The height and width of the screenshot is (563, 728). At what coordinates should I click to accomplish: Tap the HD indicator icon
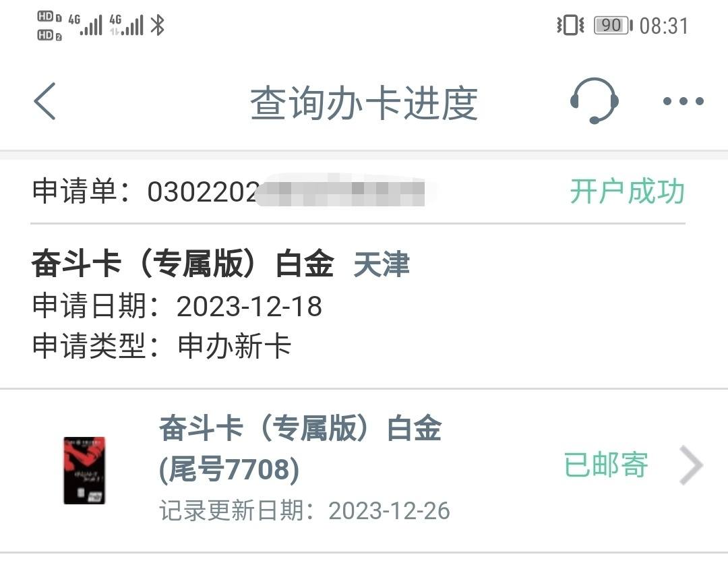[49, 26]
